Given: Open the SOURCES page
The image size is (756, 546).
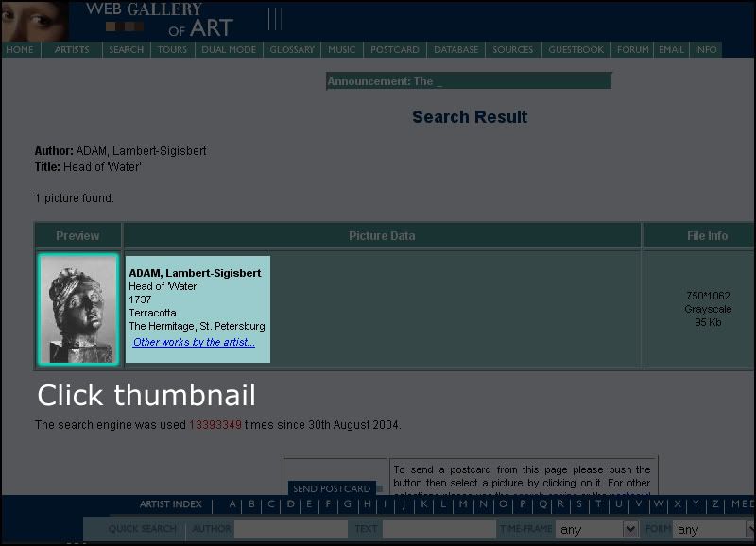Looking at the screenshot, I should tap(513, 50).
